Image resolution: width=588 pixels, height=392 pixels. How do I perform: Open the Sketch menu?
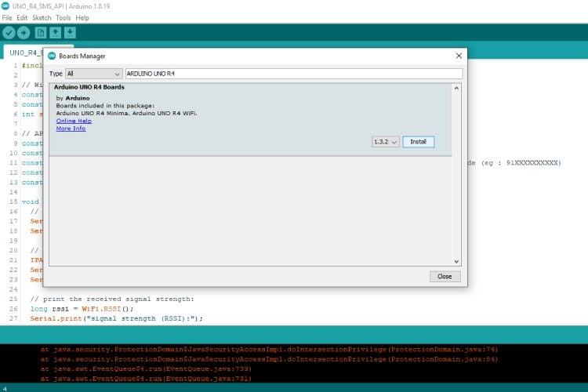(x=42, y=17)
